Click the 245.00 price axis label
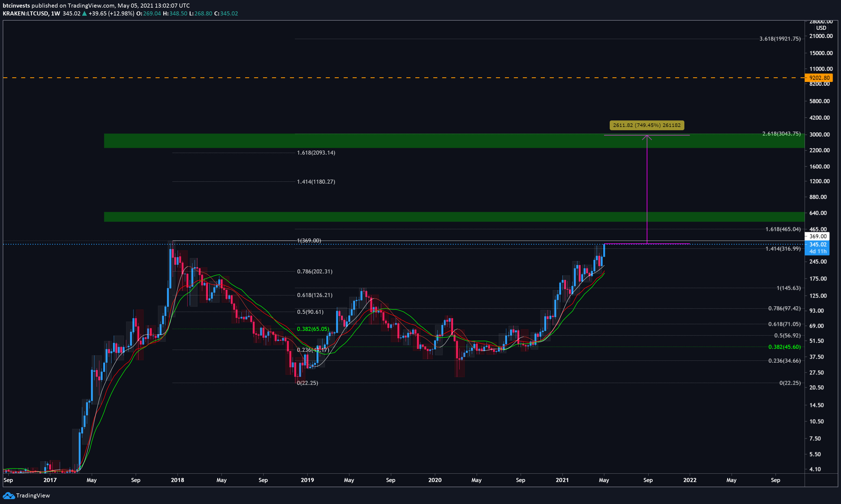The width and height of the screenshot is (841, 504). pyautogui.click(x=818, y=262)
